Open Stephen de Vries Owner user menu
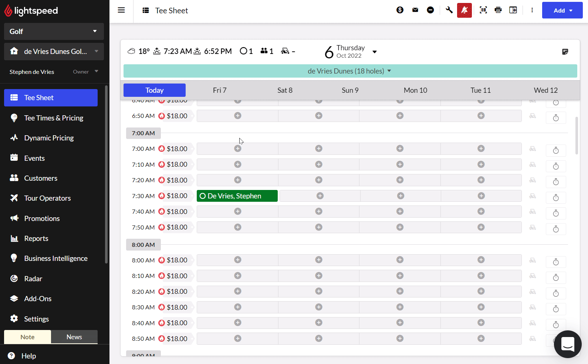 point(54,72)
